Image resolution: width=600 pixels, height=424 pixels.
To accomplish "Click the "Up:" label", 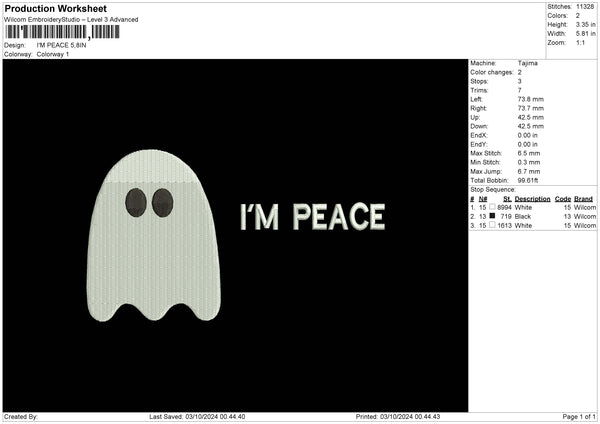I will (x=475, y=117).
